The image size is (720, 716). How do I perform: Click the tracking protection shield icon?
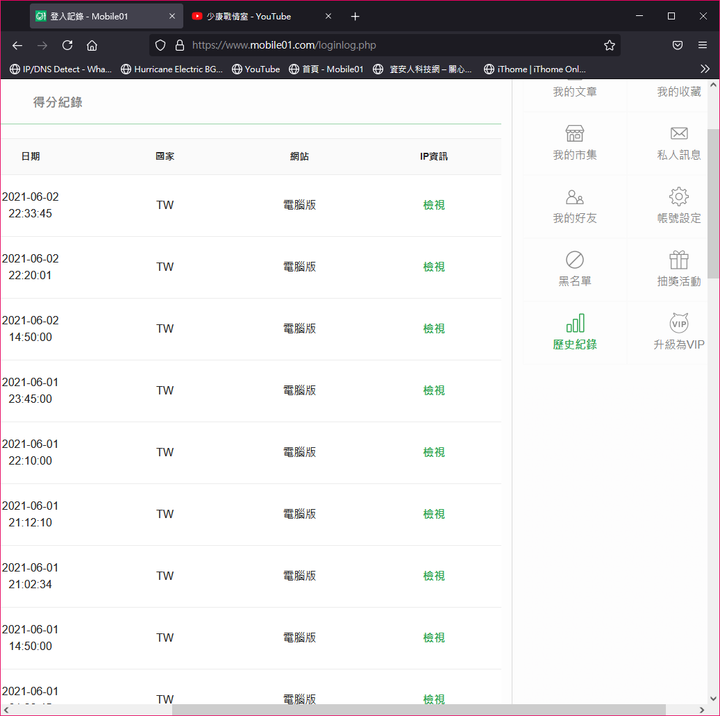[x=160, y=45]
